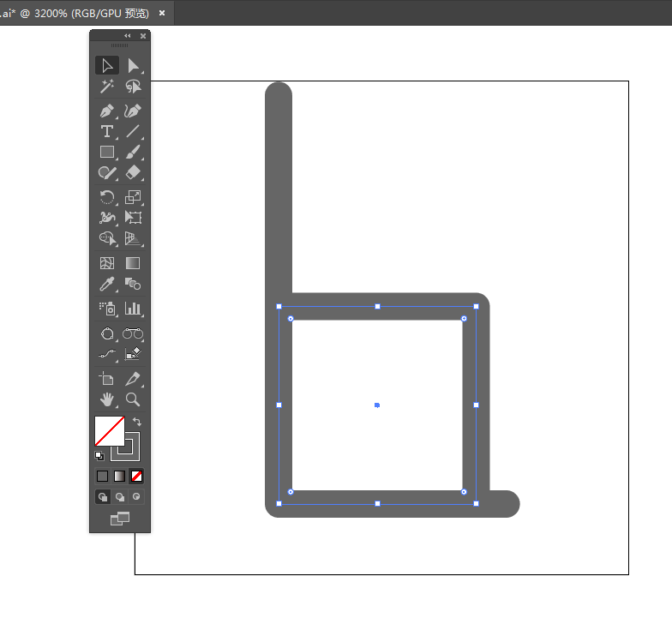Select the Direct Selection tool
Screen dimensions: 672x642
(x=133, y=66)
